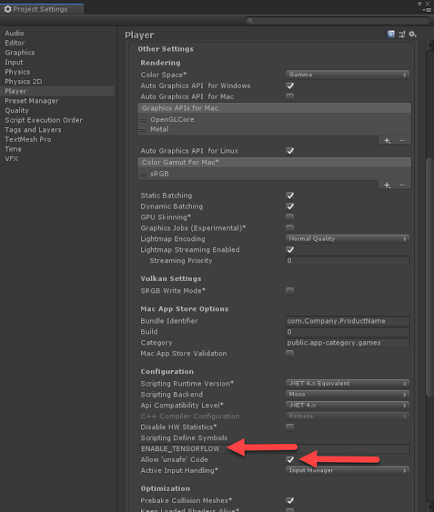Screen dimensions: 434x512
Task: Toggle Auto Graphics API for Linux
Action: [290, 151]
